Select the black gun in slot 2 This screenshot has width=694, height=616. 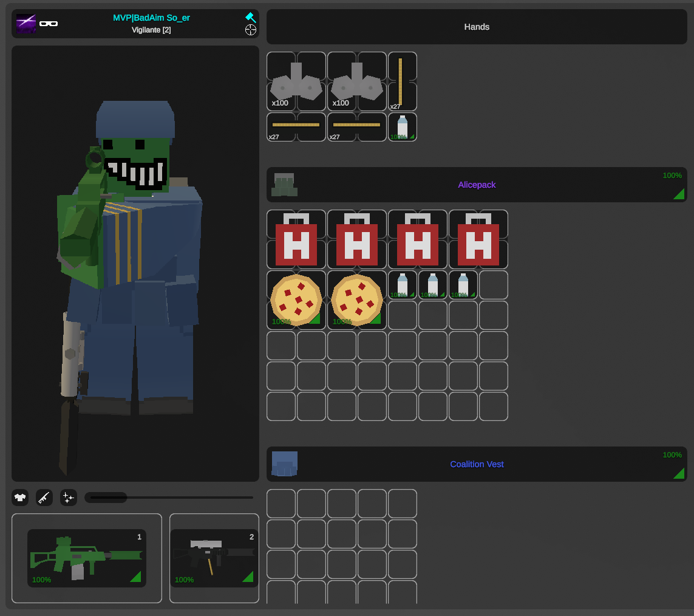coord(214,558)
